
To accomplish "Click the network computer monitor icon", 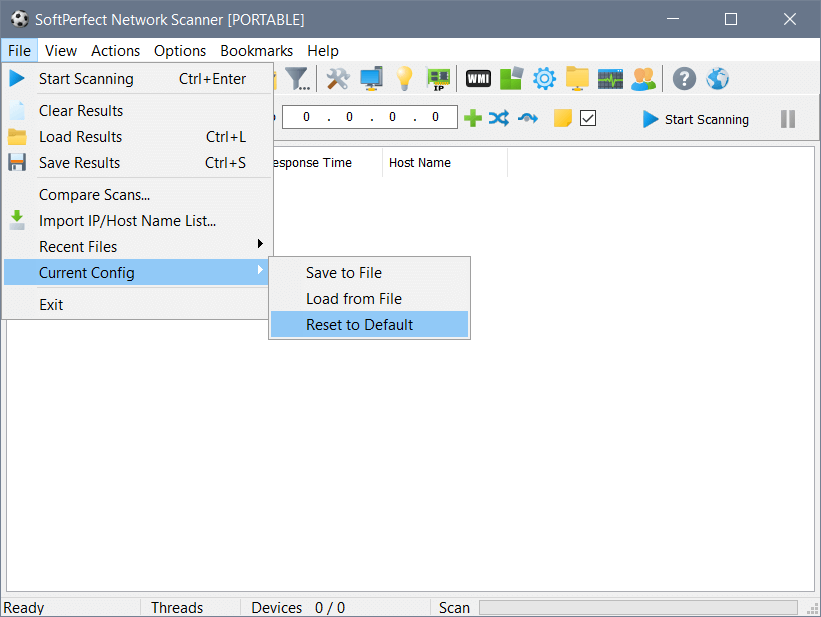I will pos(371,79).
